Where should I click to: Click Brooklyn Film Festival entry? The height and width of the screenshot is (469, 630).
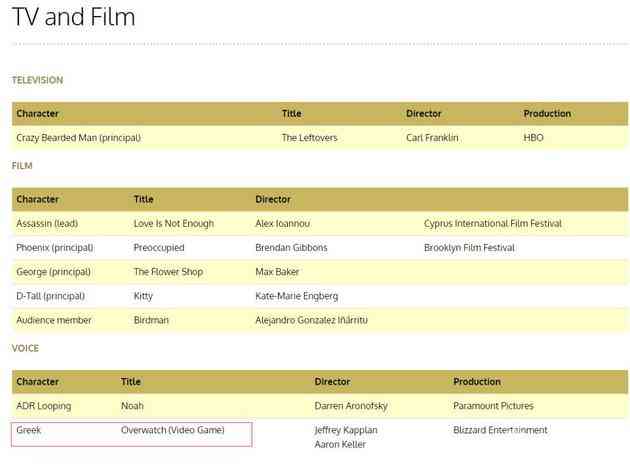coord(469,248)
